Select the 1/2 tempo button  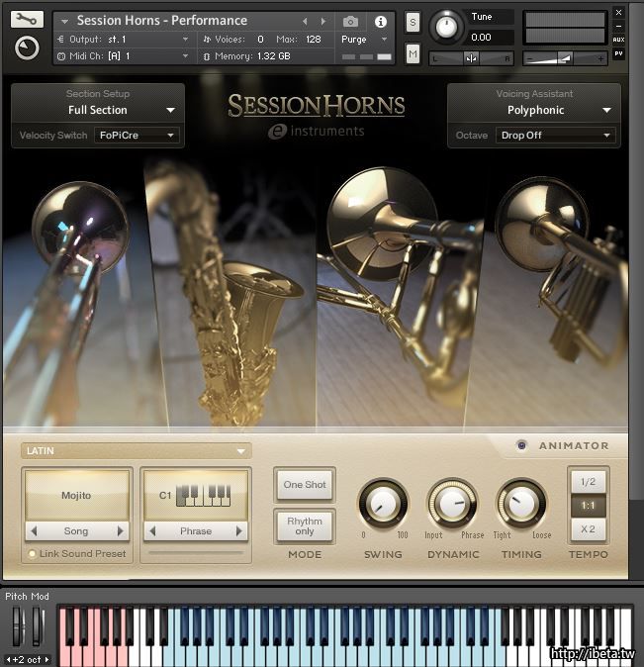point(588,482)
